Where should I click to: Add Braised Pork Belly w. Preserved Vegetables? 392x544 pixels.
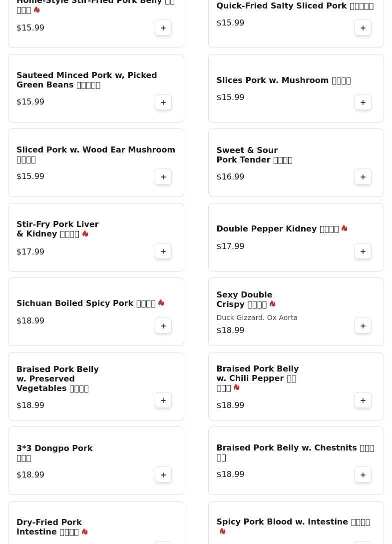coord(163,400)
